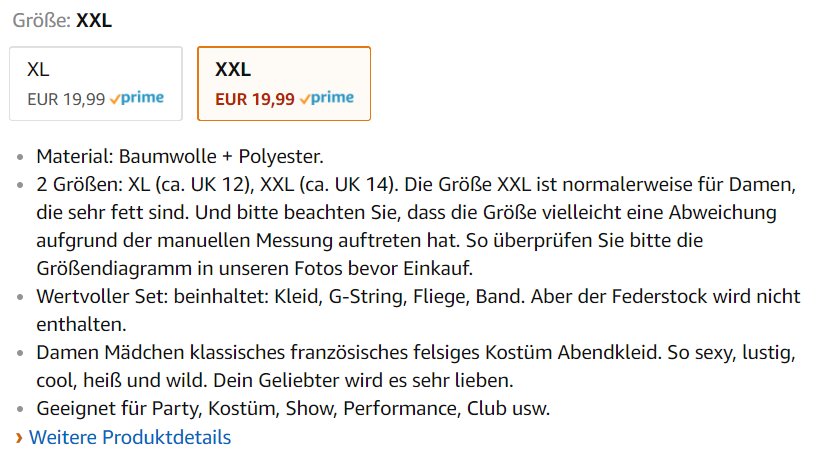Image resolution: width=831 pixels, height=469 pixels.
Task: Click the bold XXL text in the selected box
Action: (x=233, y=70)
